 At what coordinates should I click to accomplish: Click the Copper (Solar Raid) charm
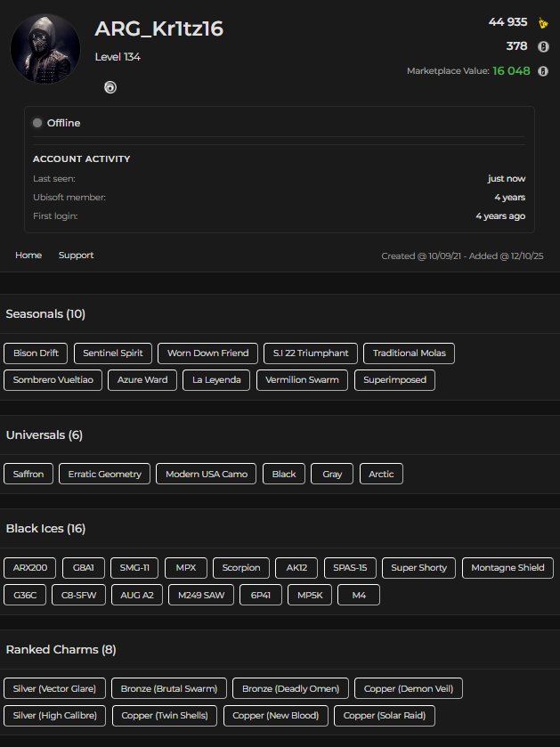coord(385,715)
